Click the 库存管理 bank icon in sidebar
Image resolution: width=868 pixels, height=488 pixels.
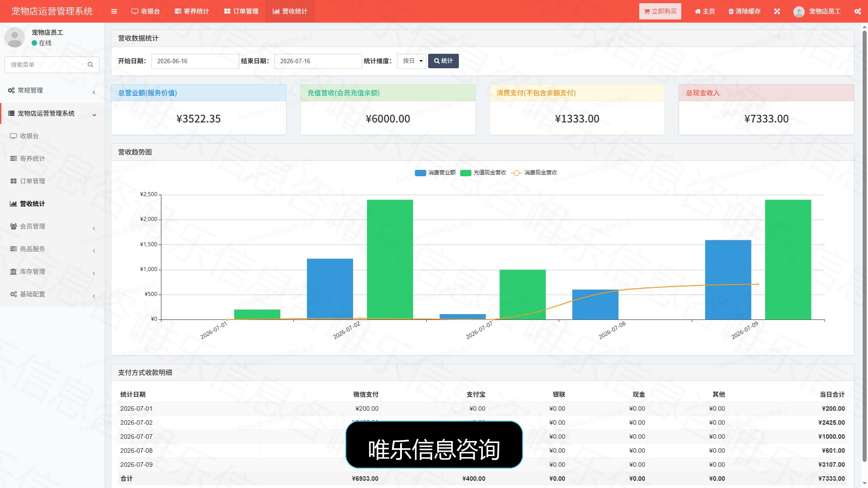14,272
